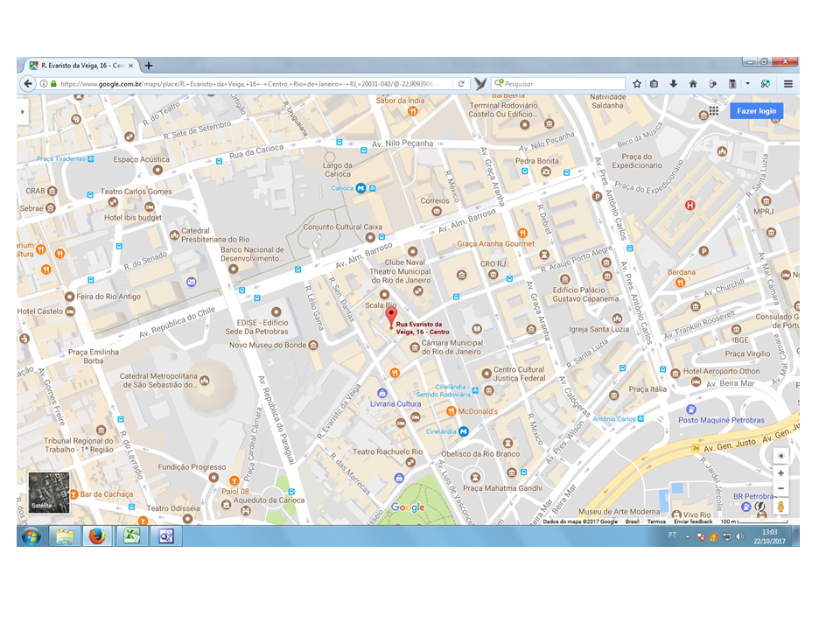Screen dimensions: 840x630
Task: Click the Aqueduto da Carioca label
Action: (x=269, y=500)
